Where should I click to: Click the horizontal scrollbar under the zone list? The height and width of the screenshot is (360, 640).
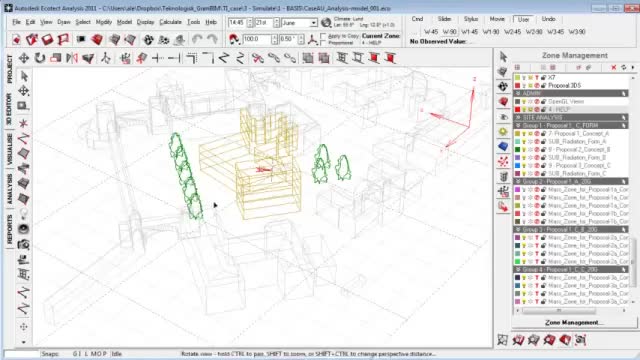click(x=571, y=311)
